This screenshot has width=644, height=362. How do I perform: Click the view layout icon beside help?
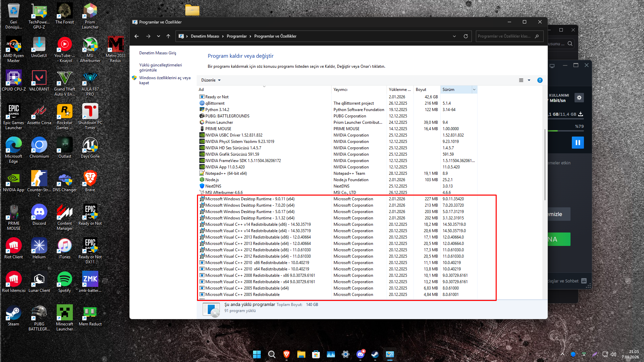(521, 80)
